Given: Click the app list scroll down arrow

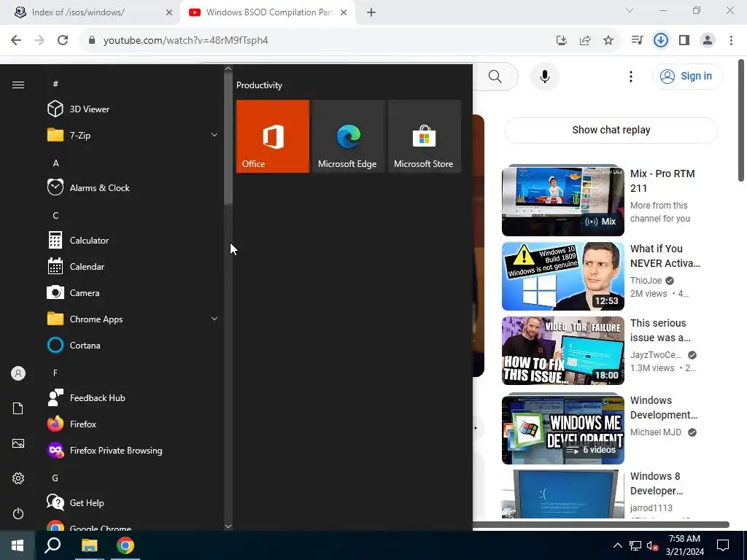Looking at the screenshot, I should [228, 526].
